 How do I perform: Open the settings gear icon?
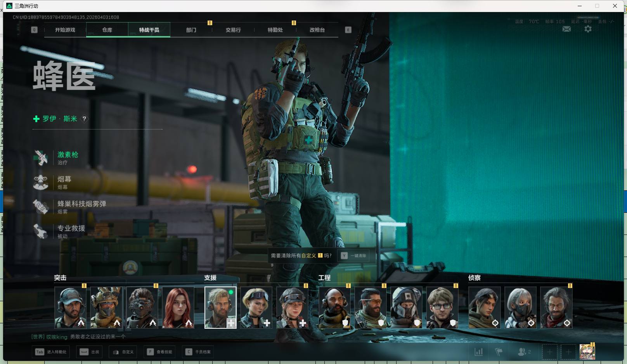[x=588, y=29]
